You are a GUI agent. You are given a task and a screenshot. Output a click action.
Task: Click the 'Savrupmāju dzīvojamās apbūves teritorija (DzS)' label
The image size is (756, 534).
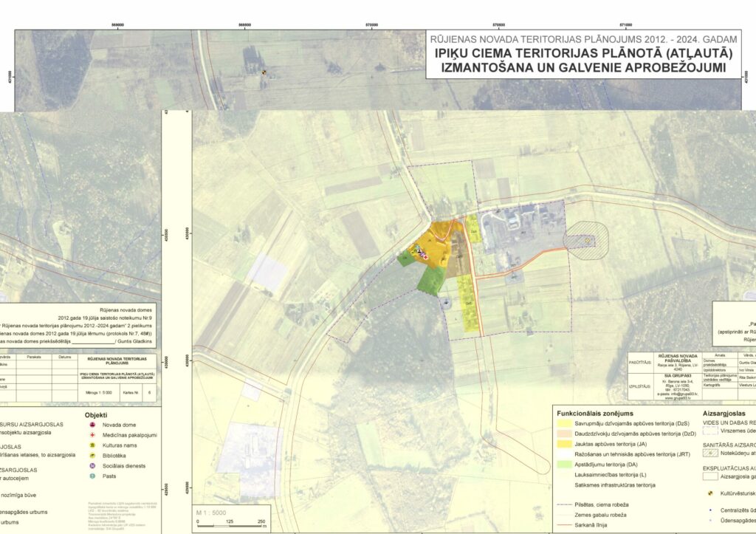[x=632, y=423]
